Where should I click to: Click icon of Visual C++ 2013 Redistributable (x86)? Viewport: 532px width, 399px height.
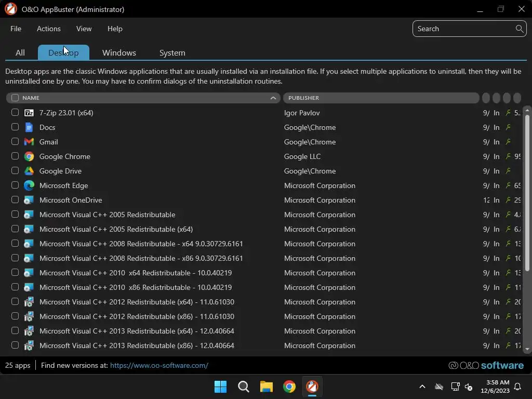[29, 345]
